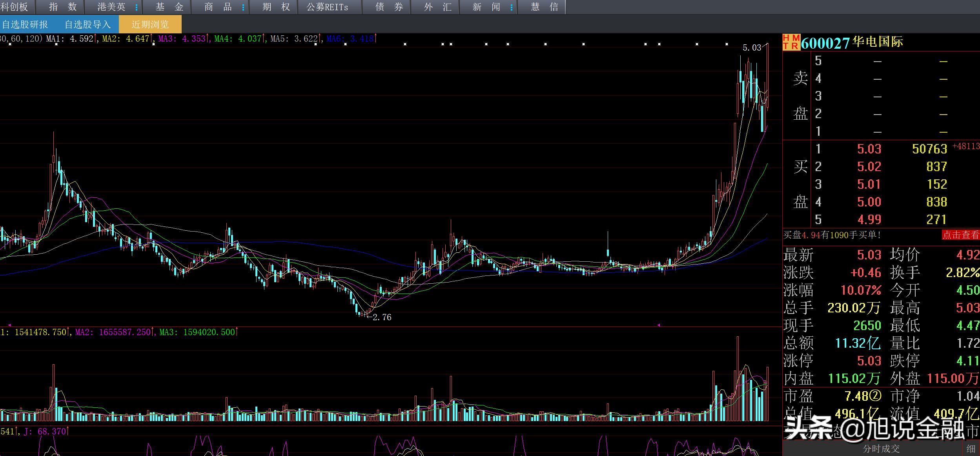Click the magenta MA3 indicator label
Viewport: 980px width, 456px height.
182,38
